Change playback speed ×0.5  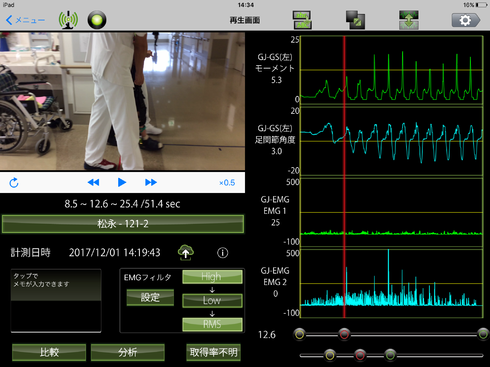coord(227,183)
